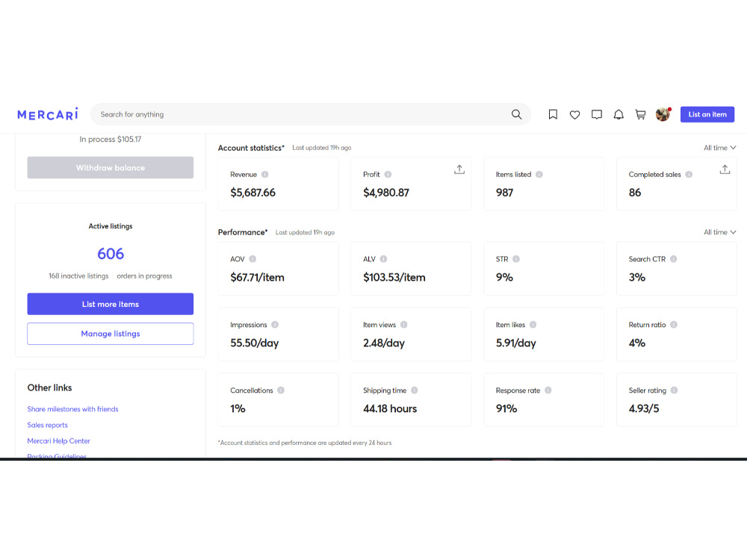Image resolution: width=747 pixels, height=560 pixels.
Task: Click the Item views info icon
Action: pos(403,325)
